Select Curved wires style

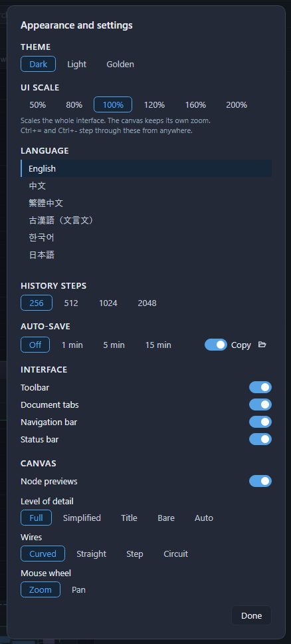43,554
